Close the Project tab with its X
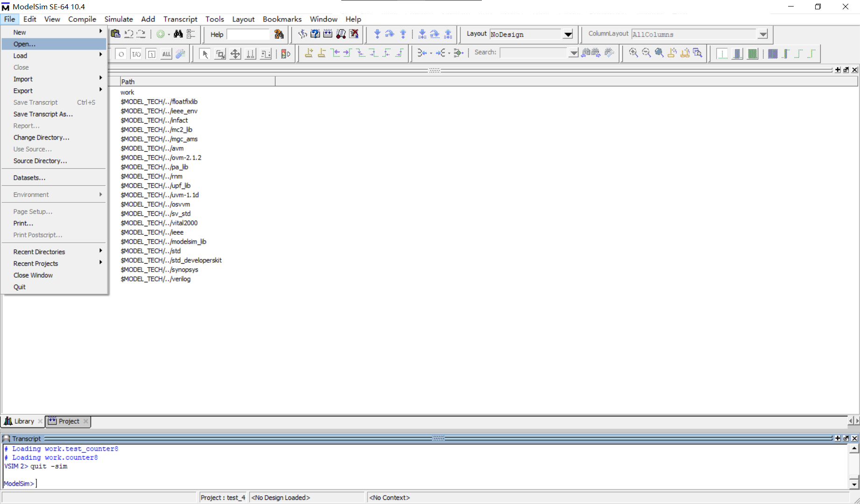860x504 pixels. pos(85,421)
